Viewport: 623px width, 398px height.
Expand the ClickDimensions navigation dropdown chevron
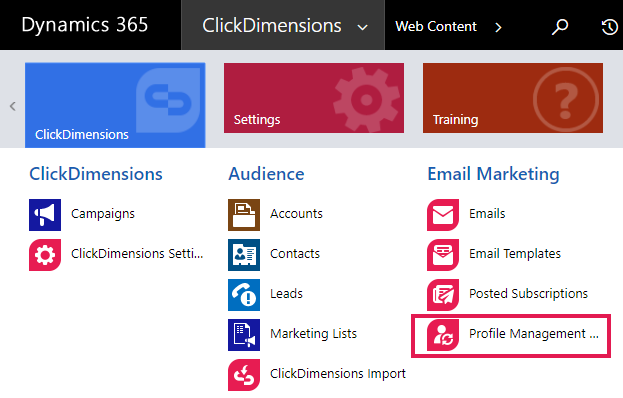[x=362, y=27]
